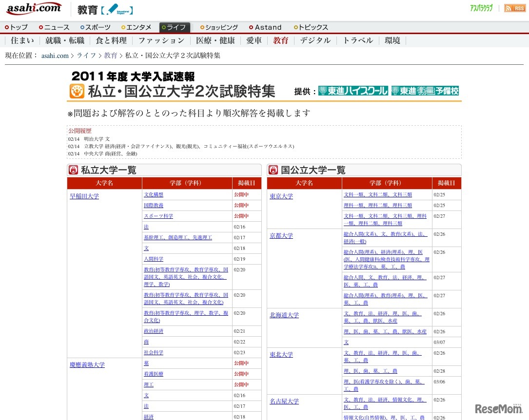This screenshot has width=529, height=420.
Task: Open 早稲田 文化構想 department link
Action: (154, 194)
